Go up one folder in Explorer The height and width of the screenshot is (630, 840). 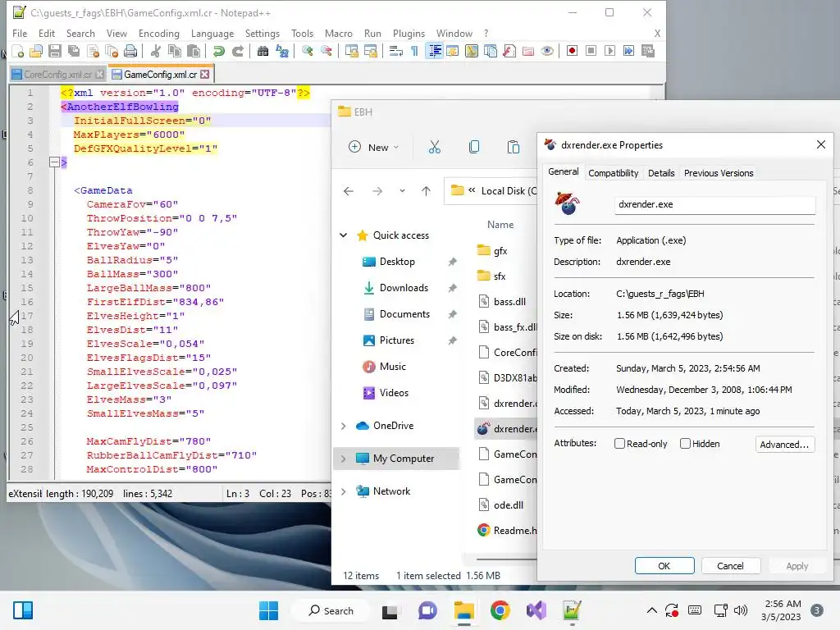[x=426, y=191]
